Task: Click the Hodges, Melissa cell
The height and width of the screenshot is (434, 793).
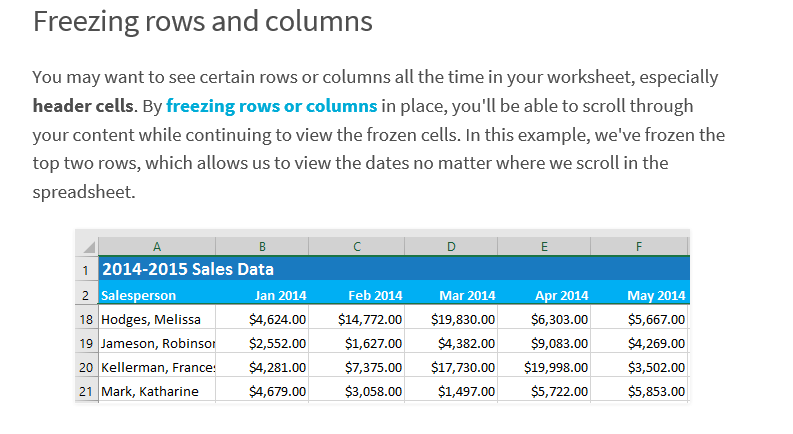Action: (x=157, y=319)
